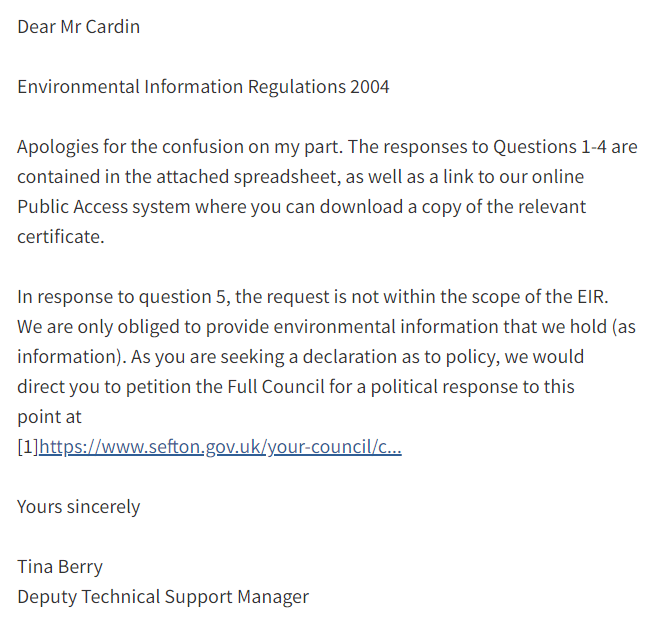Click the "point at" line

49,416
